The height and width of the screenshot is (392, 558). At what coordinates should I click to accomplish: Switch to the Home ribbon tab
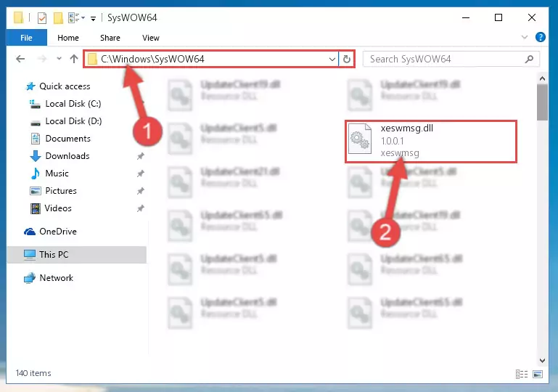coord(68,38)
